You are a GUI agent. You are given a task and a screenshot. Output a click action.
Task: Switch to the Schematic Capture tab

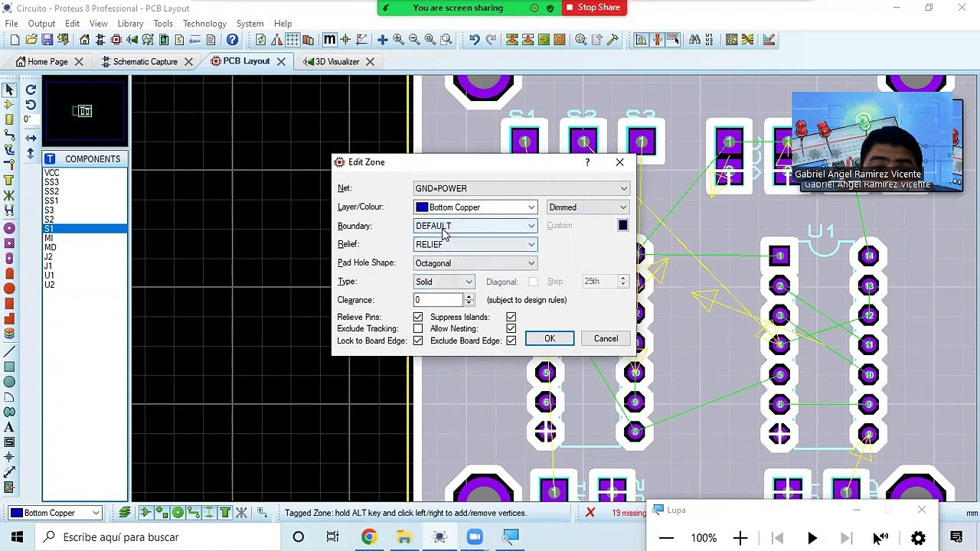[x=145, y=61]
